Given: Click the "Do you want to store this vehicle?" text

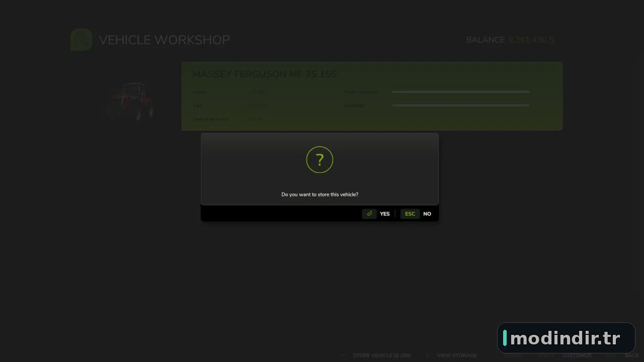Looking at the screenshot, I should coord(320,194).
